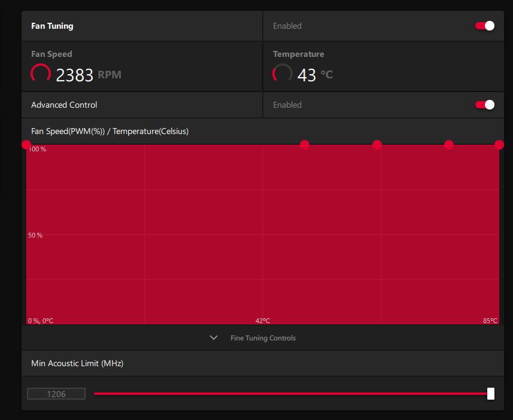The height and width of the screenshot is (420, 513).
Task: Disable the Advanced Control switch
Action: 484,105
